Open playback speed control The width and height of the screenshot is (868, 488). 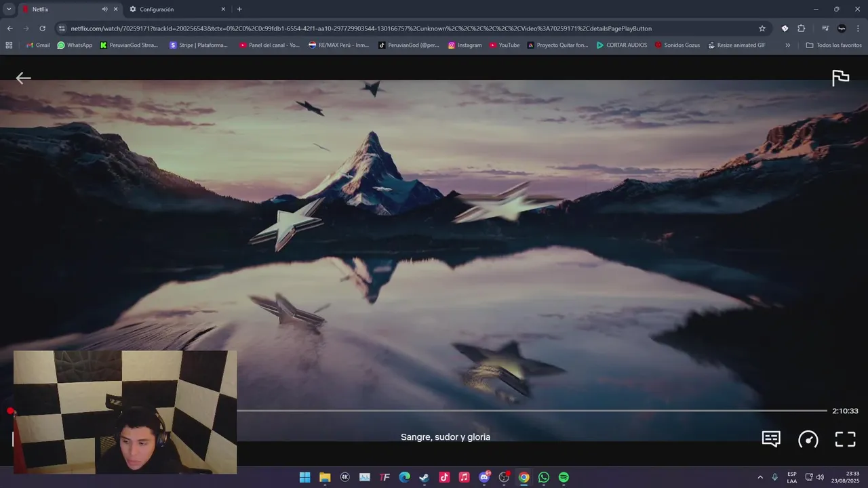coord(808,439)
